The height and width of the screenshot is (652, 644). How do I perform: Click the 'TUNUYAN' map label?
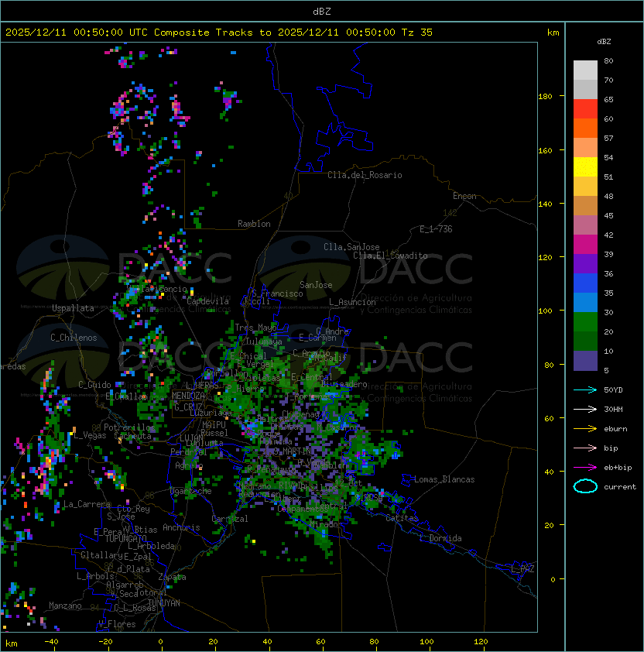click(164, 603)
